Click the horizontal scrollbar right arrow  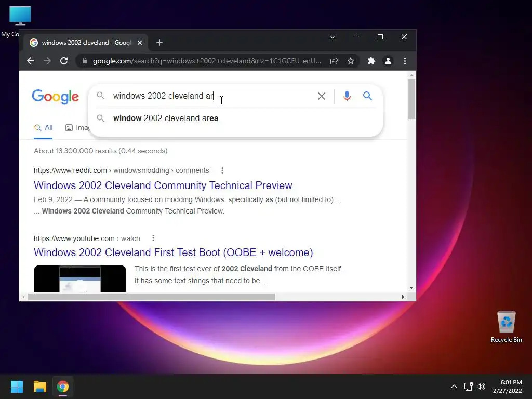(x=403, y=297)
